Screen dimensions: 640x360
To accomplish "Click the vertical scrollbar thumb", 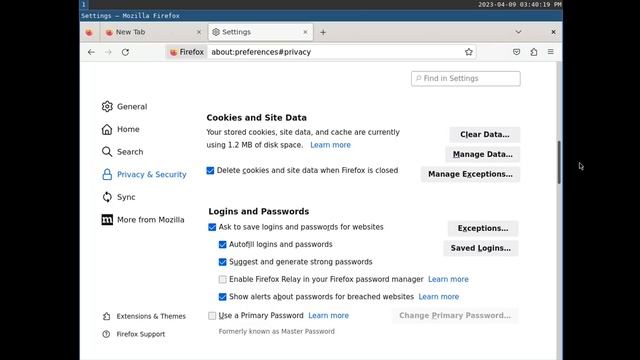I will 559,162.
